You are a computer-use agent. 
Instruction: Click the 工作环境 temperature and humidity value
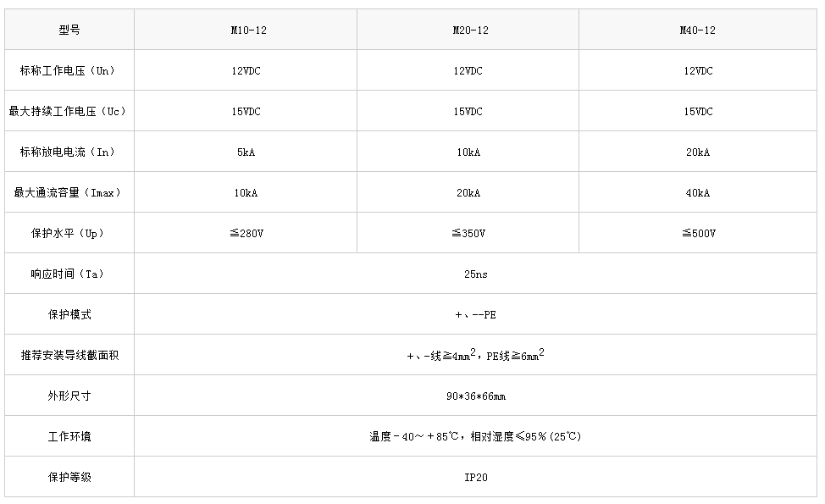tap(476, 437)
